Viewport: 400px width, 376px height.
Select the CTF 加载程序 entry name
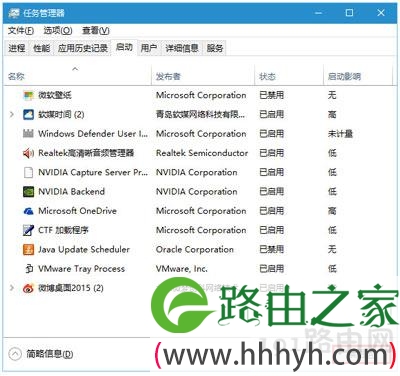pos(63,230)
